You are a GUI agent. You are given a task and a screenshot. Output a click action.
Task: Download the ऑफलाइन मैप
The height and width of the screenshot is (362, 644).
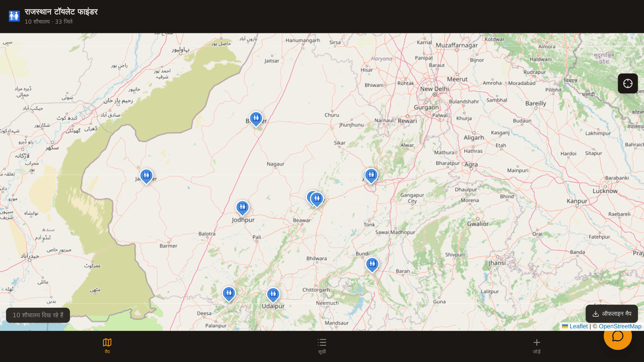coord(612,314)
